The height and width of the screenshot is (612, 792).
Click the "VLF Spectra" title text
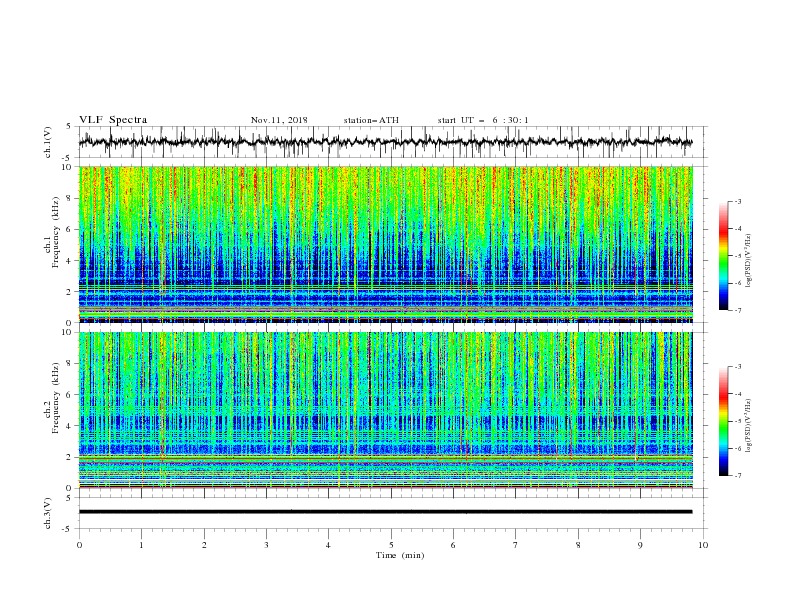click(113, 120)
